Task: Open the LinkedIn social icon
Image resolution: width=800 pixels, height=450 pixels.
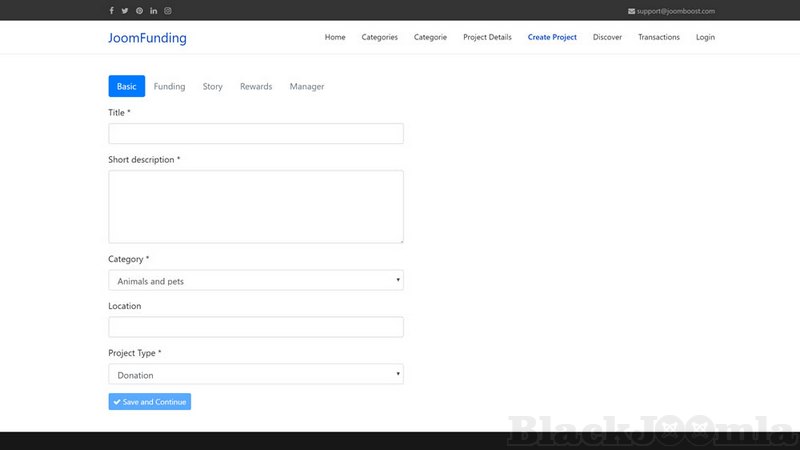Action: [x=153, y=11]
